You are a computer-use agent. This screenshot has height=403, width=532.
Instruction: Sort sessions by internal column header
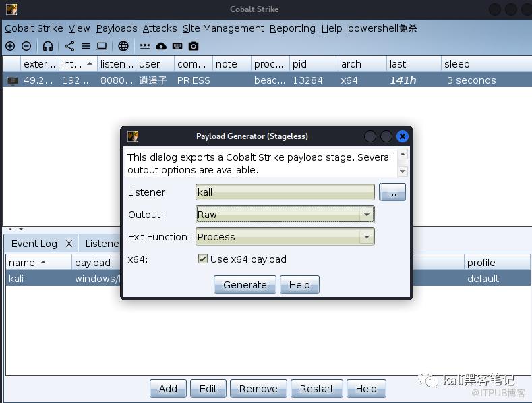[x=78, y=64]
